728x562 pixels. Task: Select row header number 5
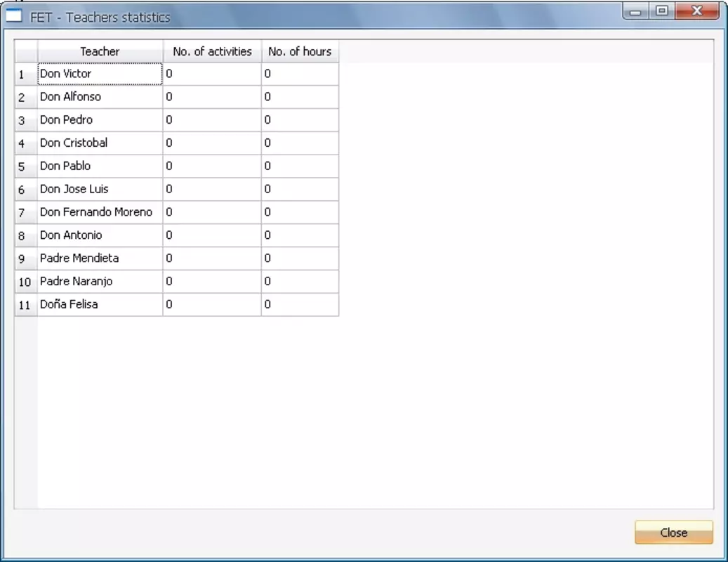click(x=26, y=166)
